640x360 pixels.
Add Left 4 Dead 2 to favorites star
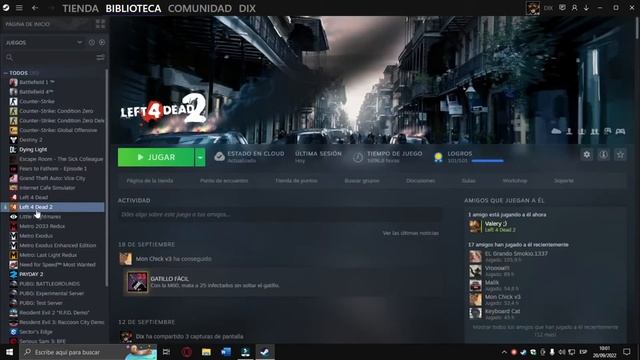[x=620, y=155]
